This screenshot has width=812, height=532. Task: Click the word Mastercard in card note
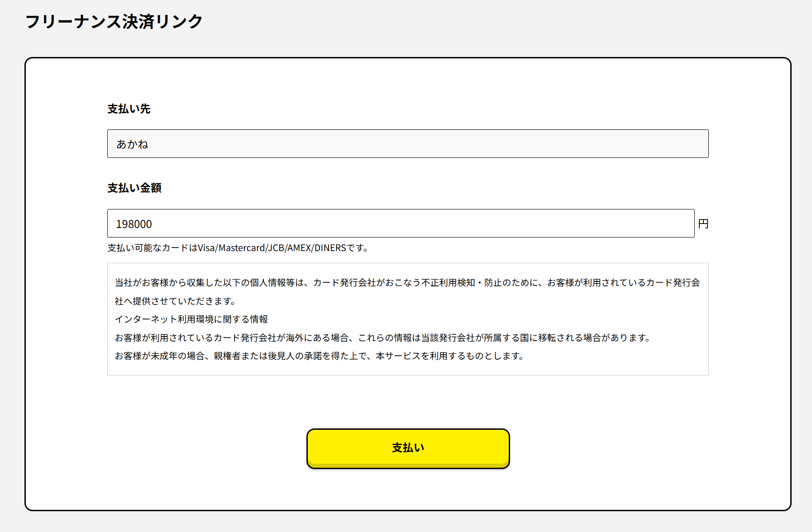click(x=242, y=248)
